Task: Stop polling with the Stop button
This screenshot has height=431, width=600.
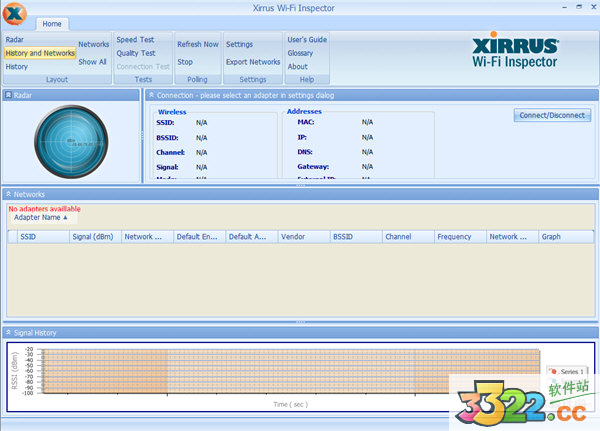Action: pos(185,62)
